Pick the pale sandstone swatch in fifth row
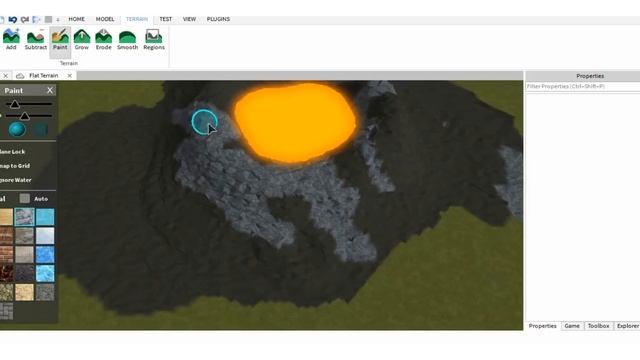 click(x=24, y=292)
